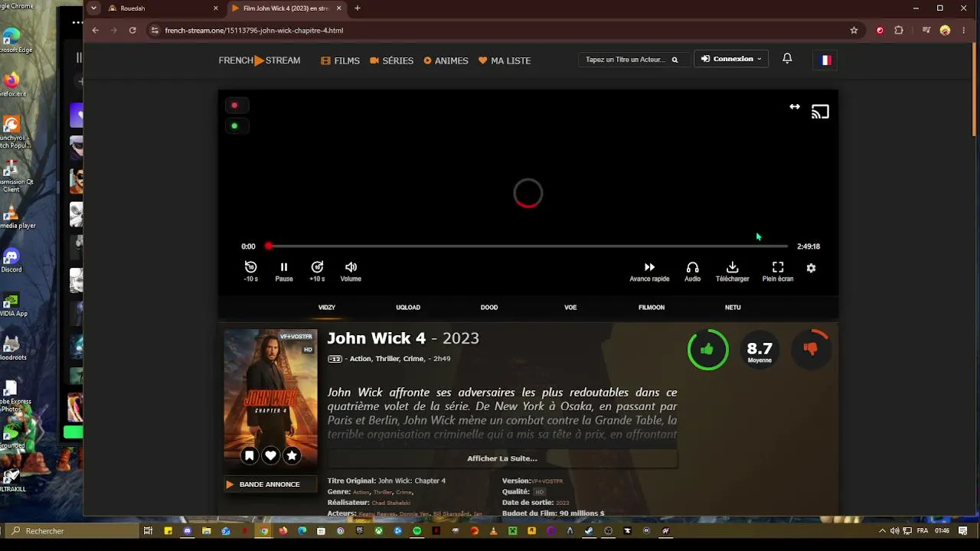The height and width of the screenshot is (551, 980).
Task: Dislike the movie with thumbs down
Action: pos(811,349)
